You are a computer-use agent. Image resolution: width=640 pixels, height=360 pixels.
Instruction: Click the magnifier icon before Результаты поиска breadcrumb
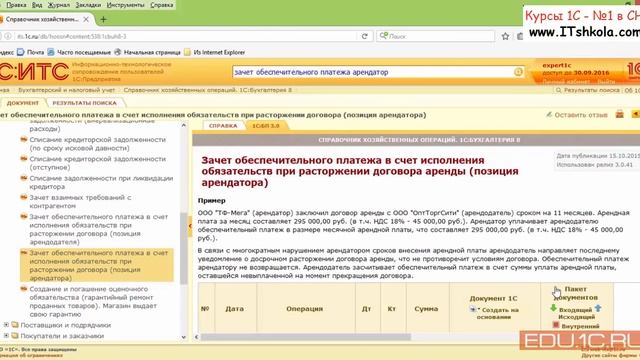tap(558, 90)
